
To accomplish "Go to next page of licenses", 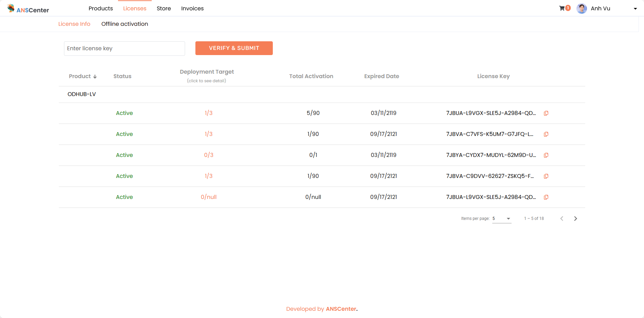I will [x=576, y=219].
